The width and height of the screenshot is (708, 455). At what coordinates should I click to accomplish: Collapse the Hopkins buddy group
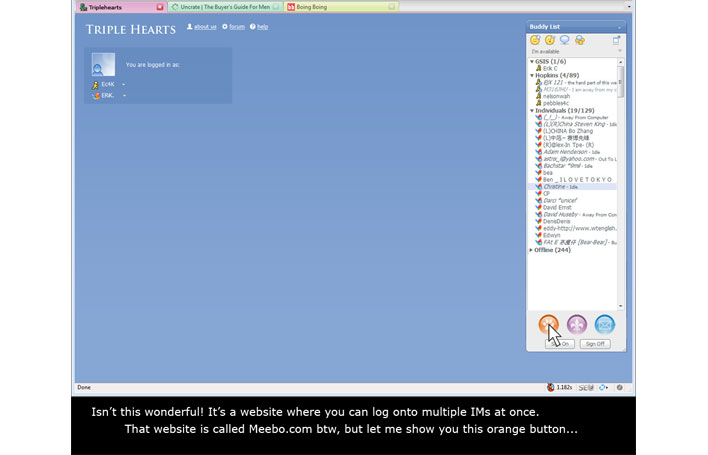tap(532, 75)
